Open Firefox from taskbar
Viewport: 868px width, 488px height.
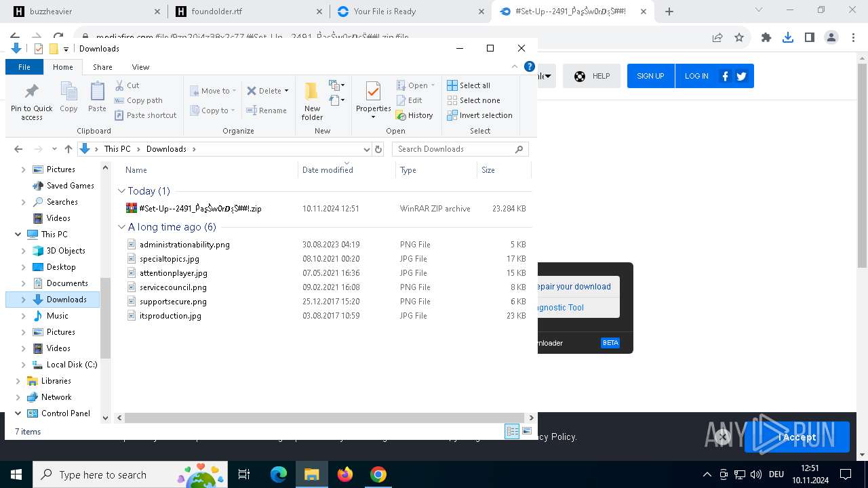coord(345,474)
